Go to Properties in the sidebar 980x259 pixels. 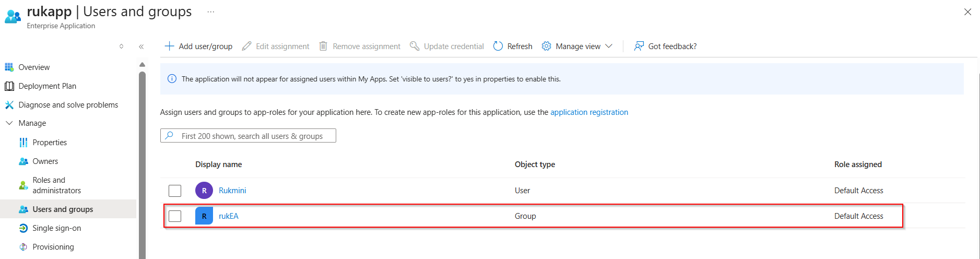tap(50, 143)
